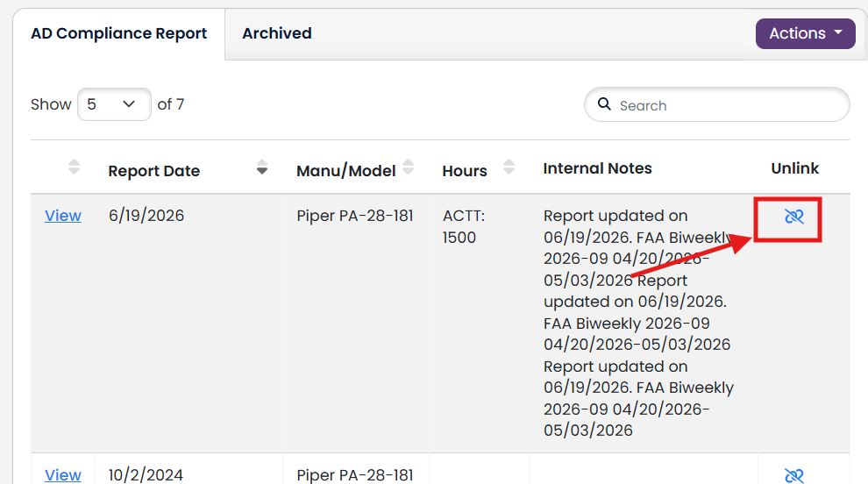This screenshot has width=868, height=484.
Task: Sort by Report Date column arrow
Action: [x=262, y=167]
